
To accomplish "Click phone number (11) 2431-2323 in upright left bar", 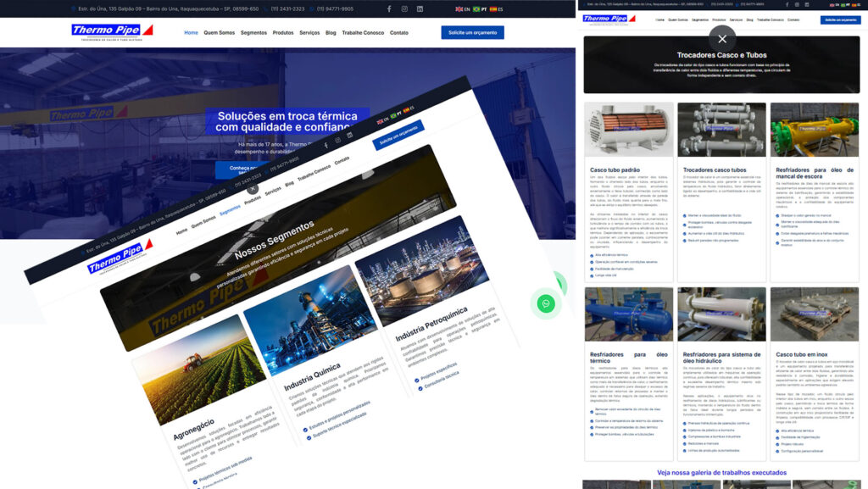I will [x=287, y=8].
